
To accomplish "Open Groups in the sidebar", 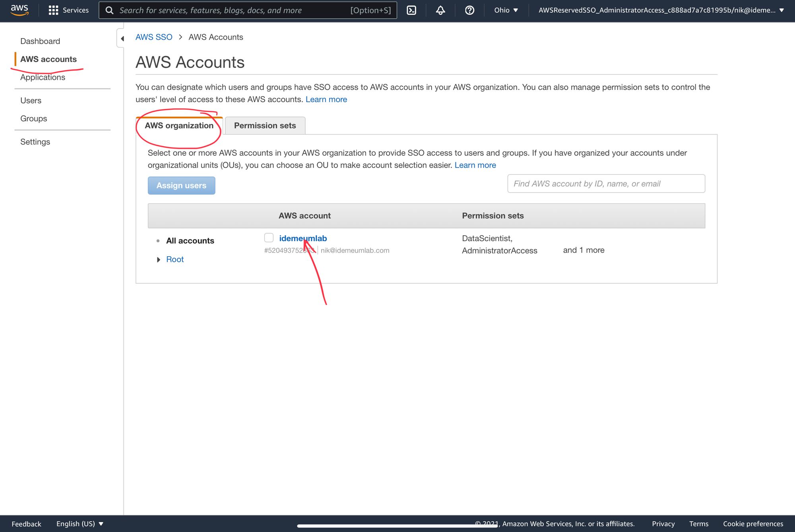I will [x=33, y=118].
